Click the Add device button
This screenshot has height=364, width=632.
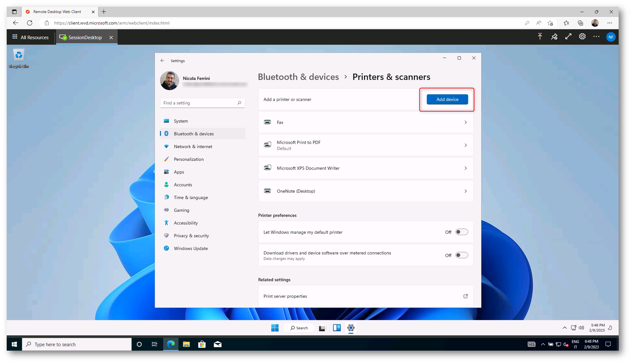pos(447,100)
